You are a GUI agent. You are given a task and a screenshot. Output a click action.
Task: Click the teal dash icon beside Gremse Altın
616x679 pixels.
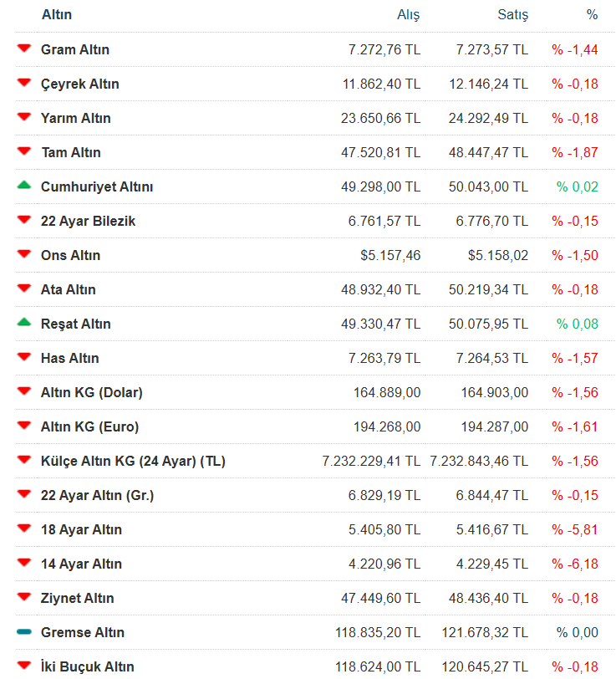[x=23, y=632]
